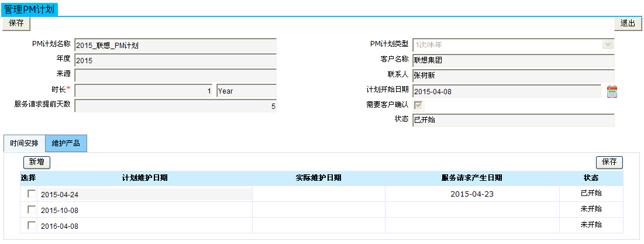Click the 计划维护日期 column header

pos(144,178)
